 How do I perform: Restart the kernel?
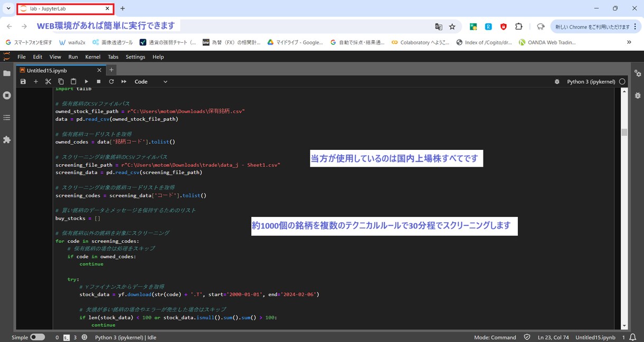[x=111, y=82]
